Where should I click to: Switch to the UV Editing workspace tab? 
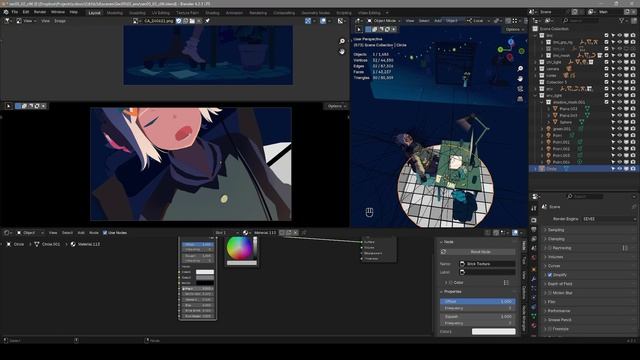point(160,13)
